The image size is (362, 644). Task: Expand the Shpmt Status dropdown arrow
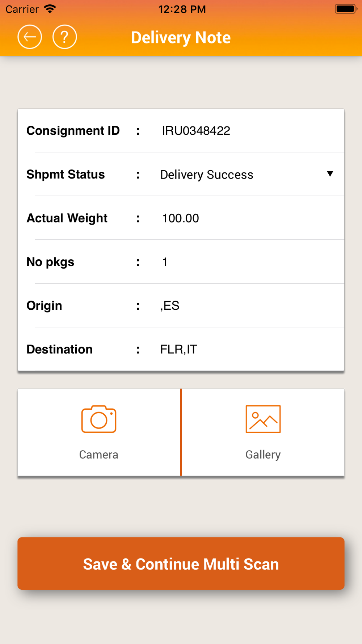click(x=330, y=174)
